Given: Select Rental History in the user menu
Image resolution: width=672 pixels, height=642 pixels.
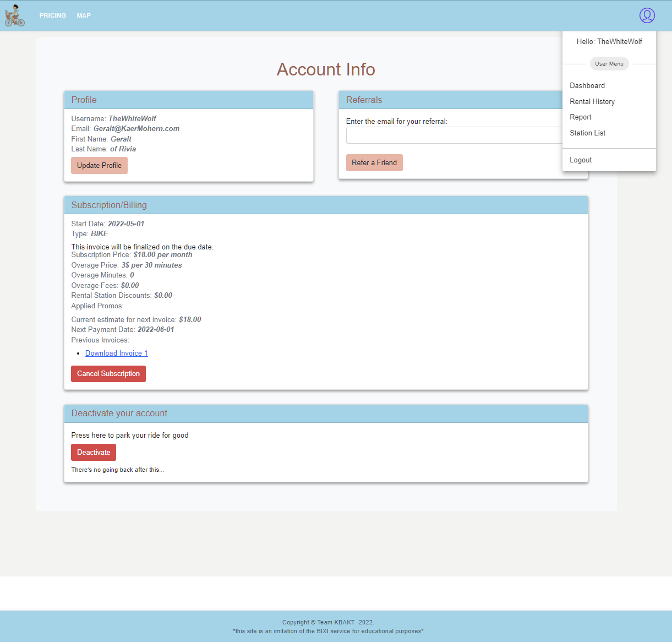Looking at the screenshot, I should [x=592, y=101].
